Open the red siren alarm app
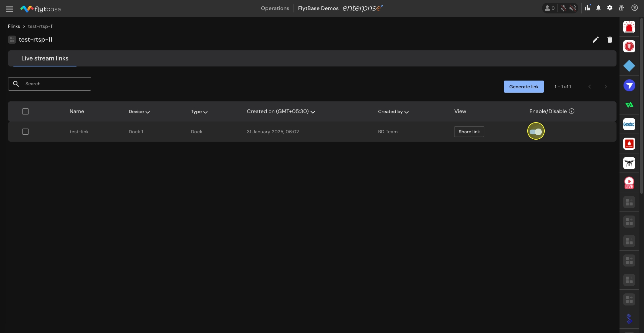Screen dimensions: 644x333 [629, 27]
